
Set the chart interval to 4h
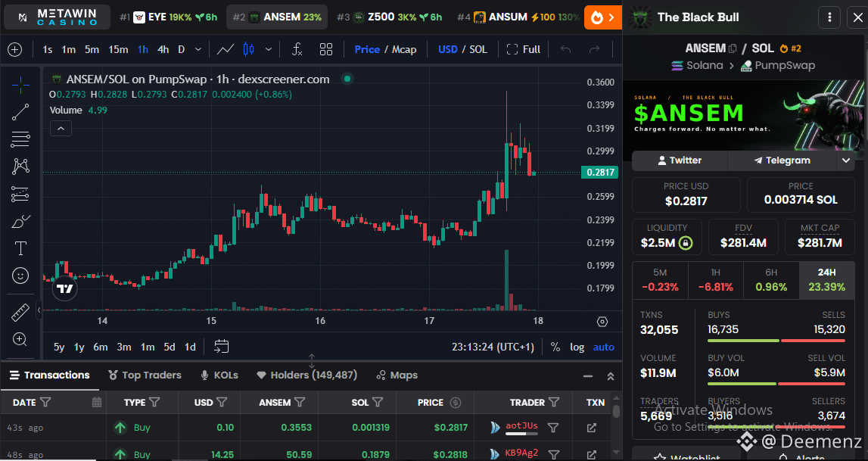coord(163,49)
